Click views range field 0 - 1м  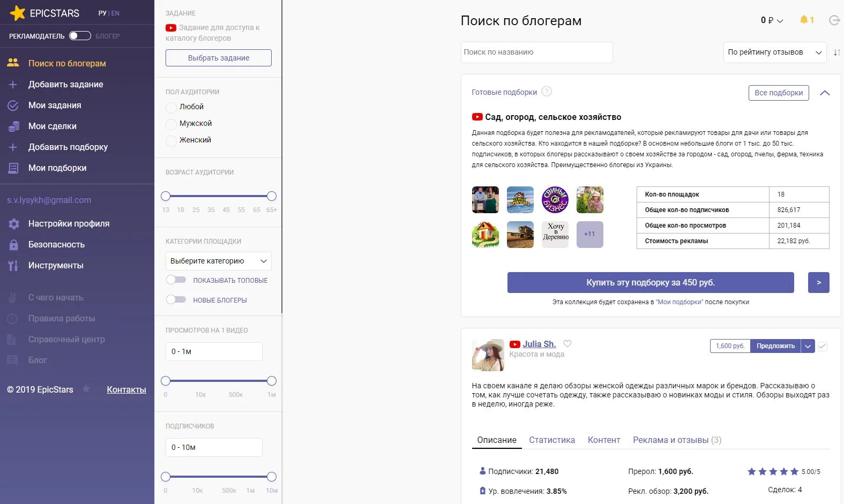[214, 351]
